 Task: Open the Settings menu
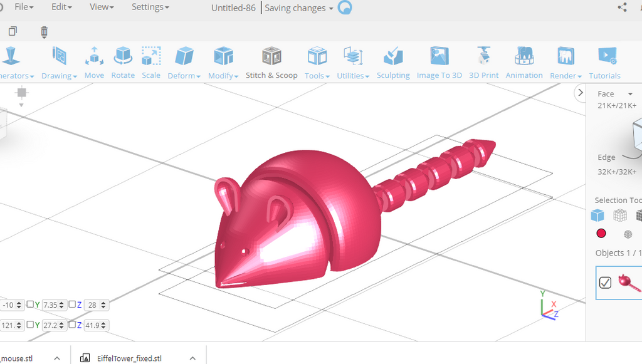(x=150, y=7)
